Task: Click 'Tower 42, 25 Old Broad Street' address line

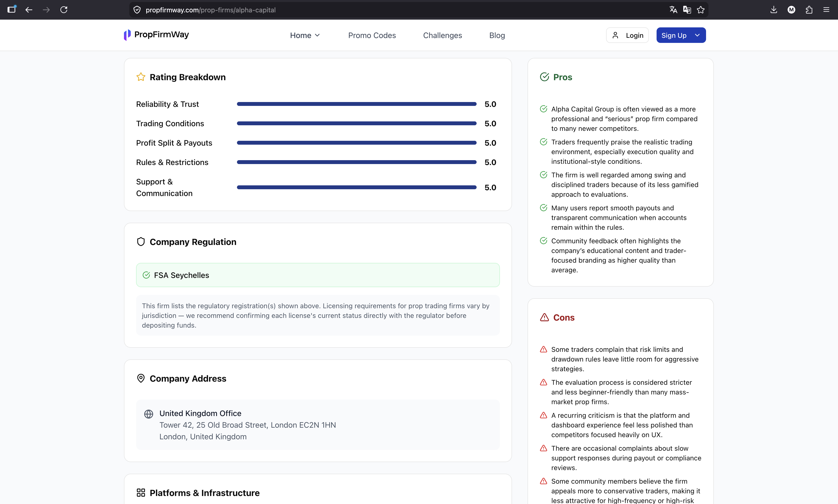Action: click(247, 425)
